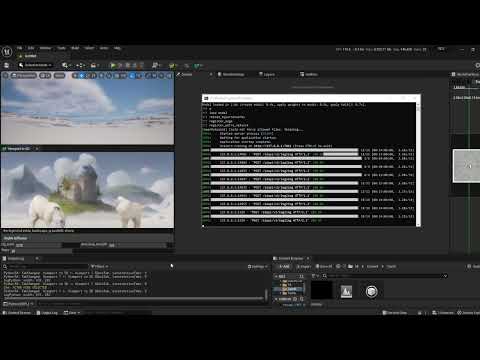Click the Add button in Content Browser
Viewport: 480px width, 360px height.
284,267
